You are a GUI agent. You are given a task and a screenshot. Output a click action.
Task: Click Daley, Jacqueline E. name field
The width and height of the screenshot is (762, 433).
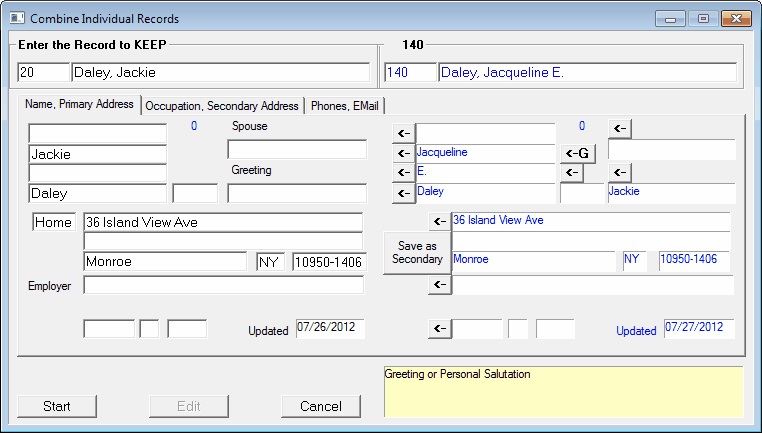[588, 72]
